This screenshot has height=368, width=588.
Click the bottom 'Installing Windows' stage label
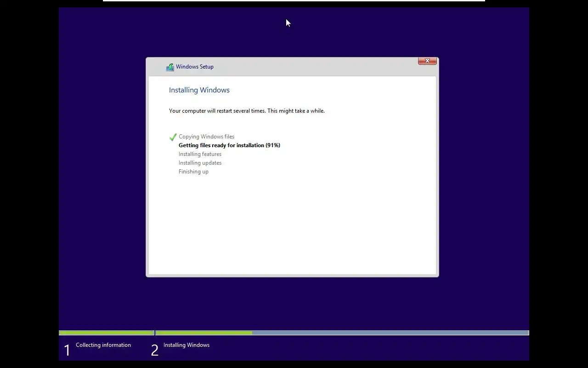(x=187, y=345)
